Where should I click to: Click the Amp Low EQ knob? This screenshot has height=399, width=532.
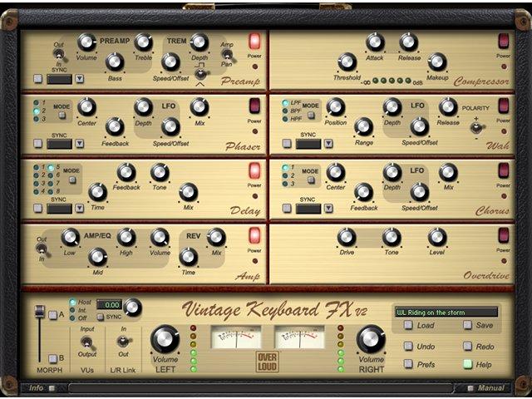(x=70, y=237)
